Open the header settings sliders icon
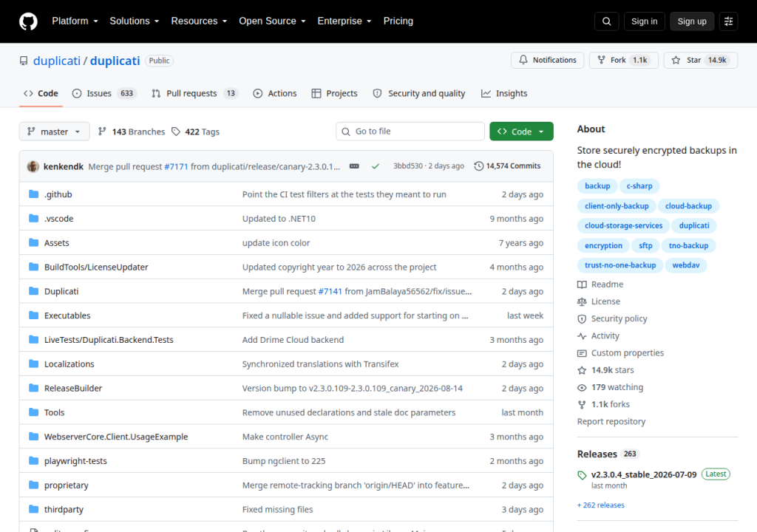Image resolution: width=757 pixels, height=532 pixels. tap(728, 21)
